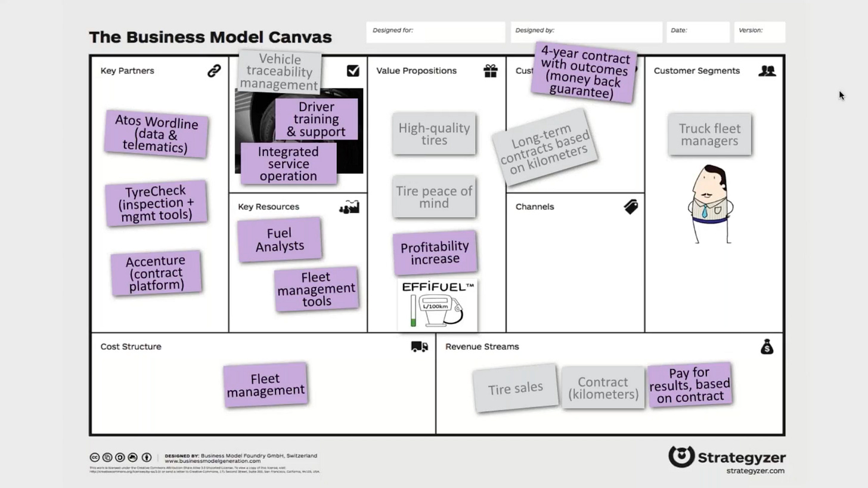The image size is (868, 488).
Task: Click the EFFIFUEL fuel pump image
Action: 438,305
